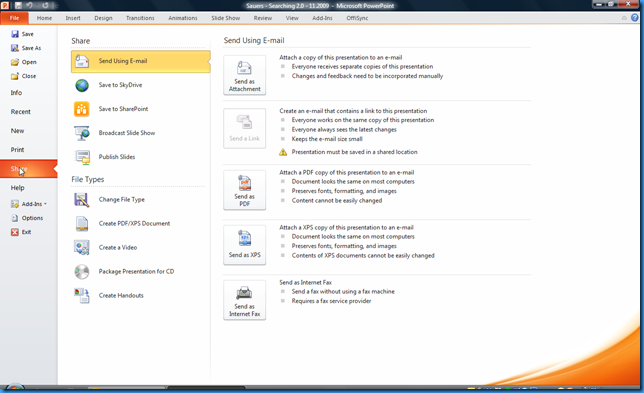
Task: Switch to the Home ribbon tab
Action: point(44,18)
